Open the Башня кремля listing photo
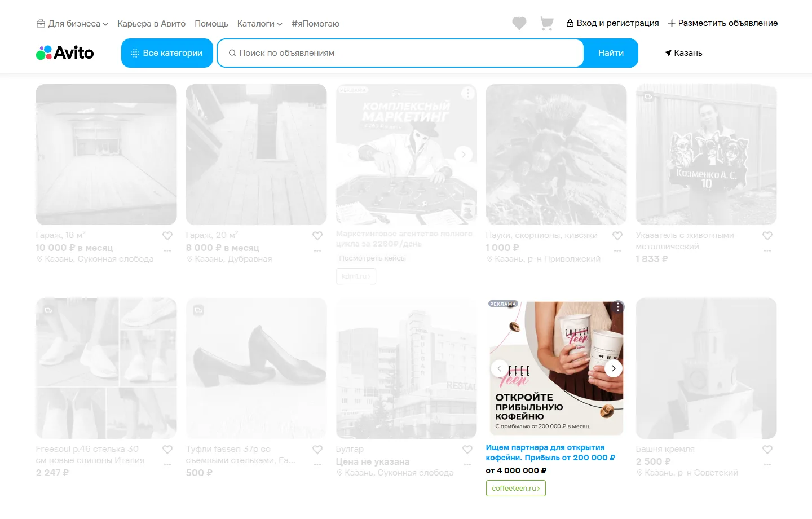The width and height of the screenshot is (812, 519). 706,368
